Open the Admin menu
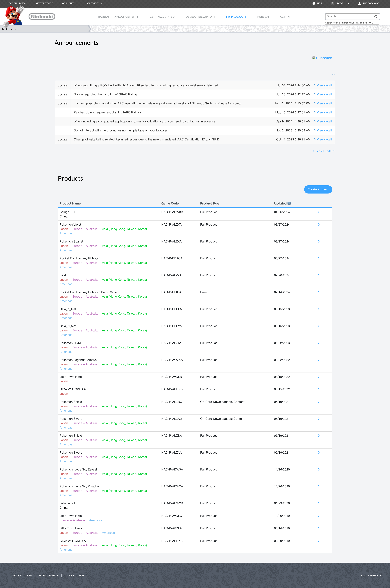The image size is (390, 588). point(285,17)
